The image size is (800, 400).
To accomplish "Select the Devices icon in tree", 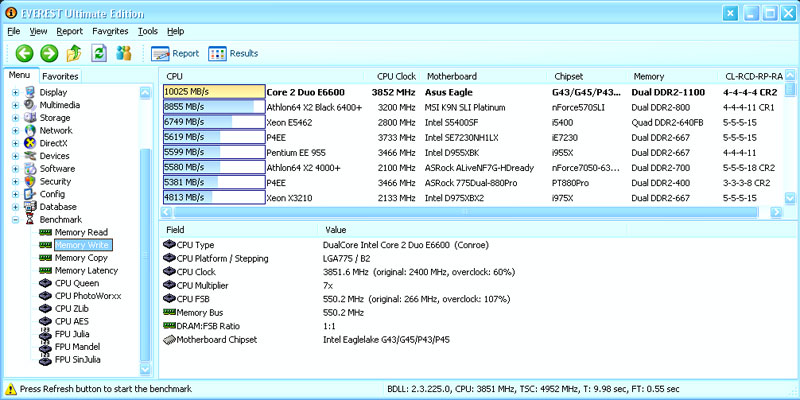I will tap(30, 156).
